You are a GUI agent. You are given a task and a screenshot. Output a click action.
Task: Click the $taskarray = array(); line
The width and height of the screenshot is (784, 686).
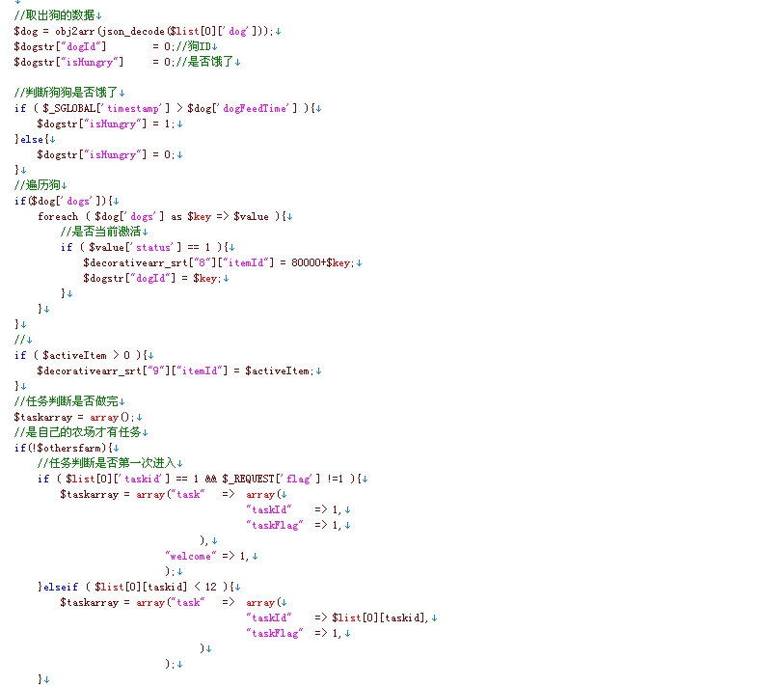[78, 417]
